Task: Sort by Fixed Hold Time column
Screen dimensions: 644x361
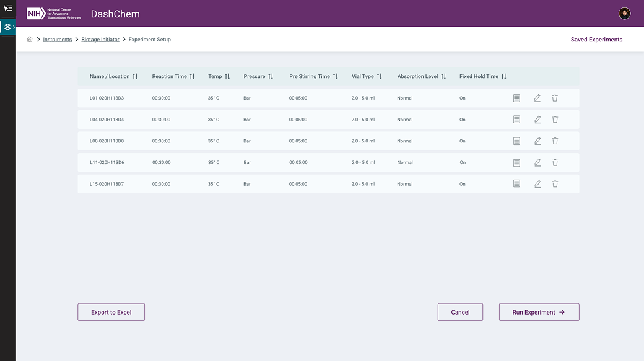Action: pyautogui.click(x=503, y=77)
